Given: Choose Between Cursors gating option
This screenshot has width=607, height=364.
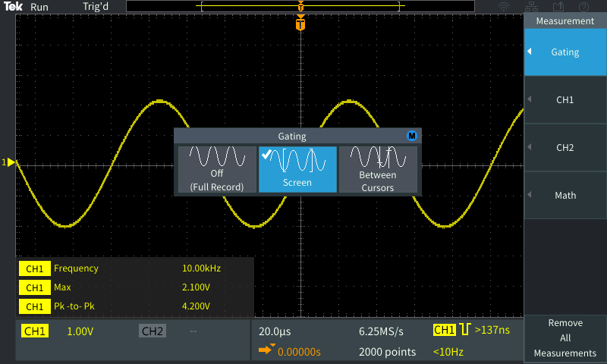Looking at the screenshot, I should (x=378, y=169).
